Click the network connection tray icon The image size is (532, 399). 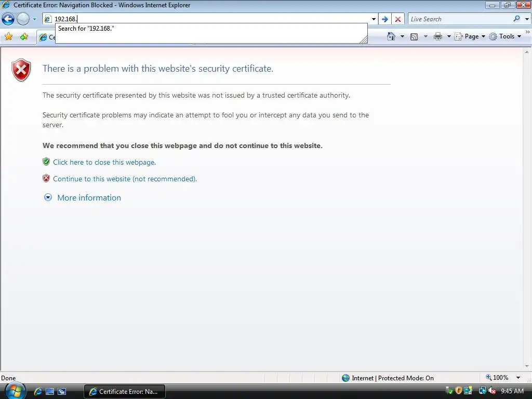tap(482, 391)
